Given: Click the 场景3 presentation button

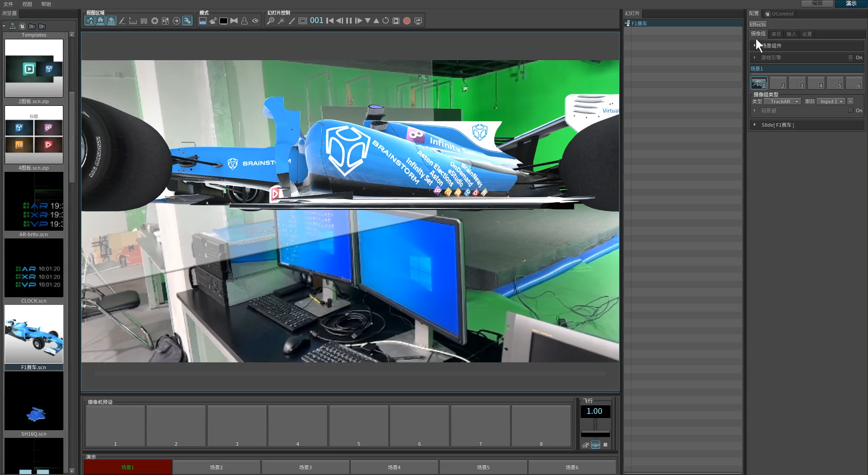Looking at the screenshot, I should tap(305, 467).
